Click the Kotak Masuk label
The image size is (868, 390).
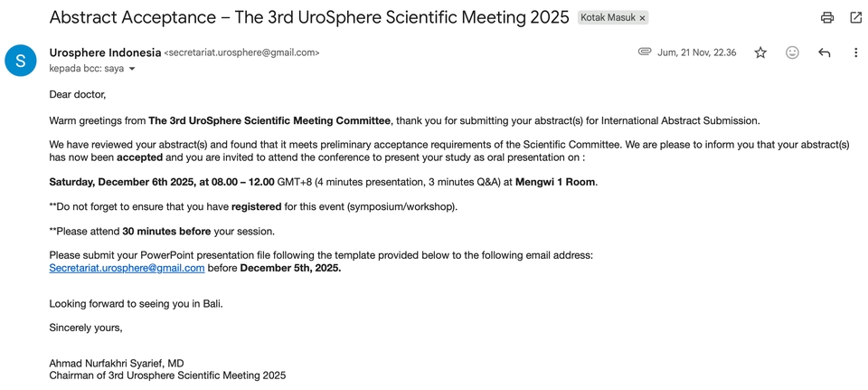pyautogui.click(x=608, y=17)
